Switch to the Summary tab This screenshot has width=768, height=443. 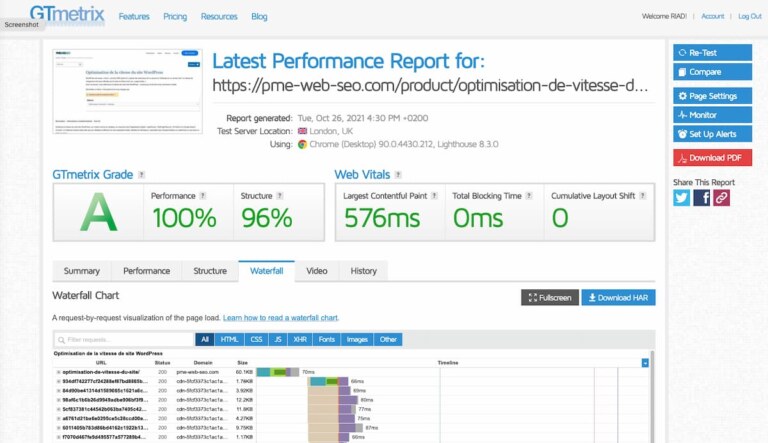coord(81,271)
